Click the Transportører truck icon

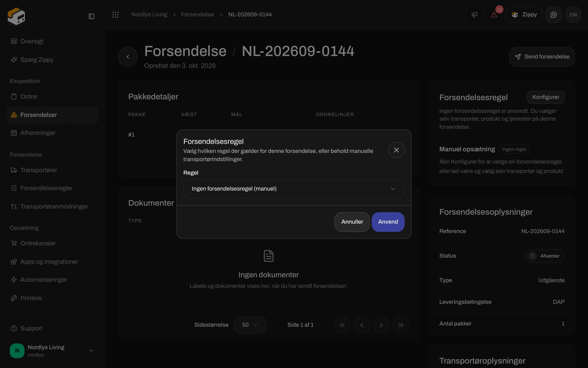click(x=14, y=170)
